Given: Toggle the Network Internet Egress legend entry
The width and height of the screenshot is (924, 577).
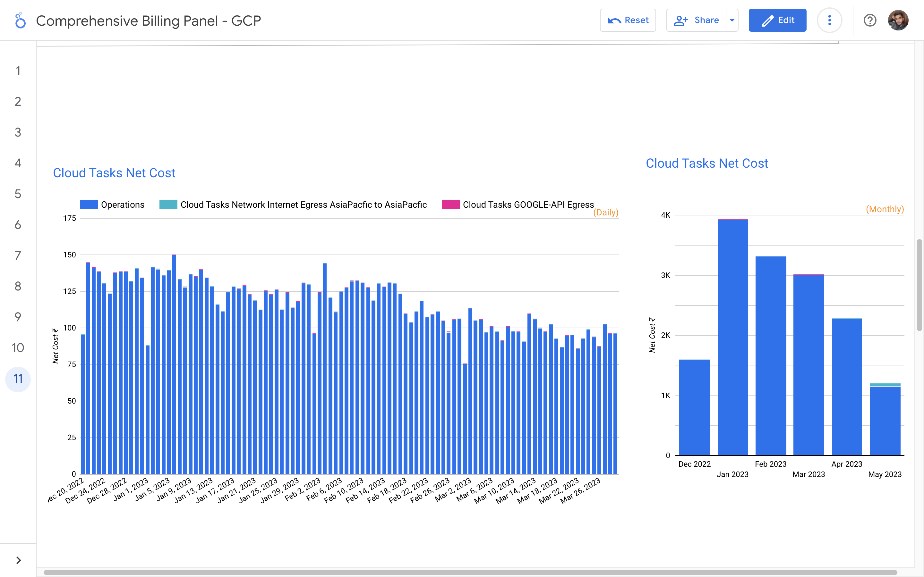Looking at the screenshot, I should click(x=303, y=205).
